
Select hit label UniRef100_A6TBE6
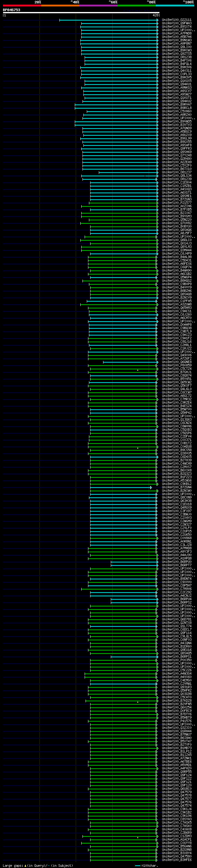(176, 761)
